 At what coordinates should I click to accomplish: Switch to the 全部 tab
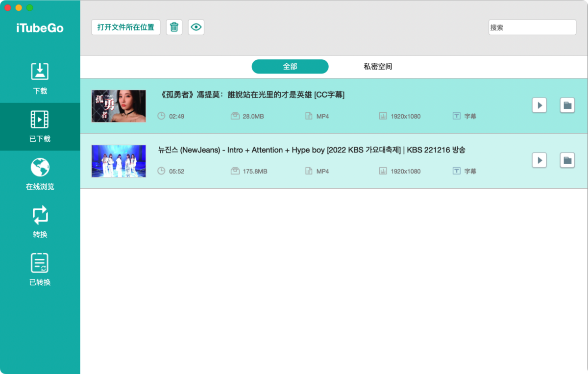(x=290, y=67)
